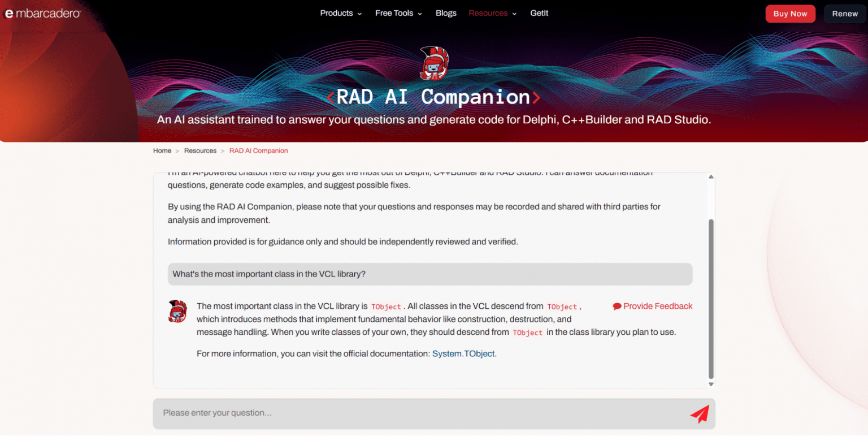Image resolution: width=868 pixels, height=436 pixels.
Task: Expand the Resources dropdown menu
Action: pos(493,14)
